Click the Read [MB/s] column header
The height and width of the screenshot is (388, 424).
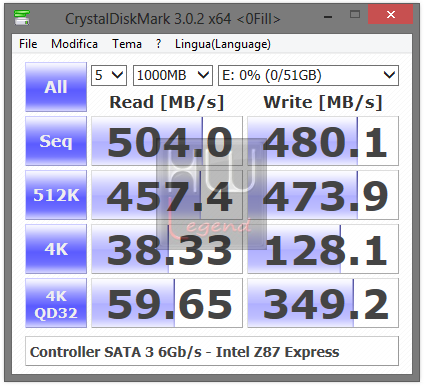click(167, 102)
